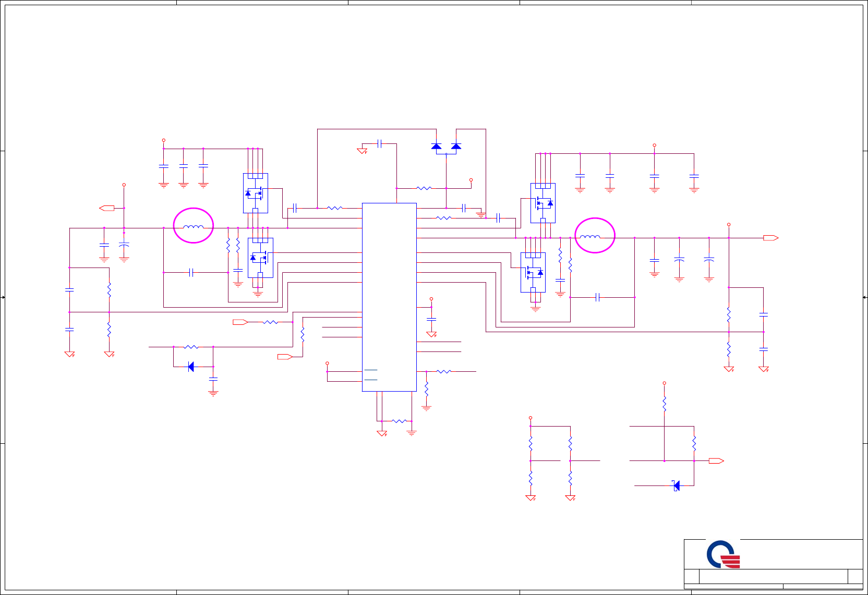
Task: Select the Zener diode at bottom right
Action: point(676,485)
